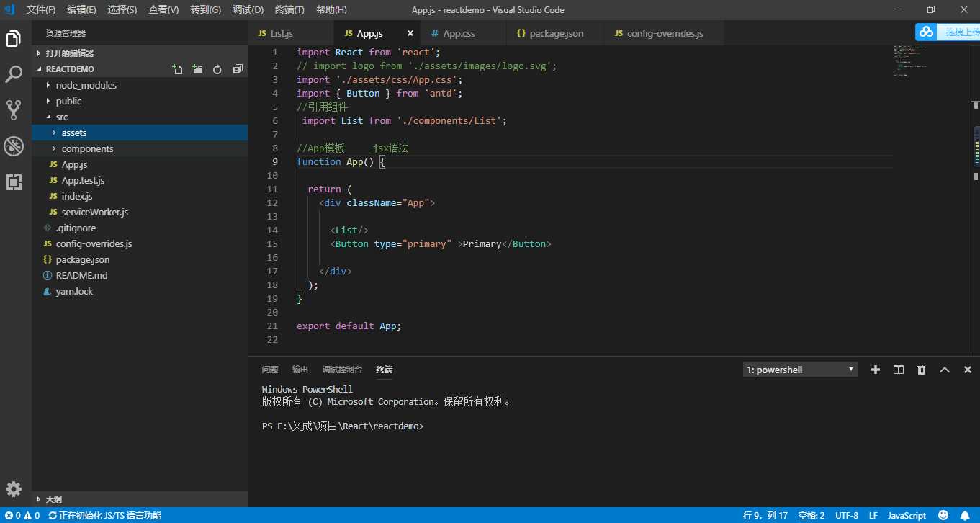Change encoding via UTF-8 status
Screen dimensions: 980x523
pyautogui.click(x=847, y=515)
